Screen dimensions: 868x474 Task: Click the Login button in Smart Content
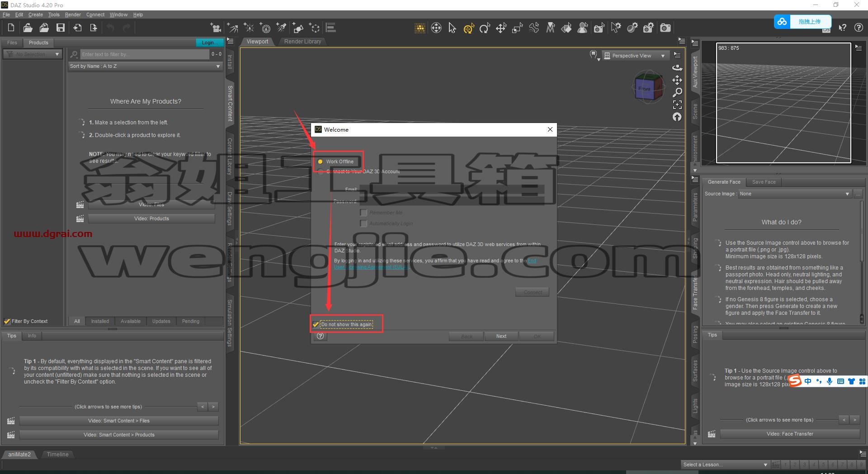click(x=209, y=43)
